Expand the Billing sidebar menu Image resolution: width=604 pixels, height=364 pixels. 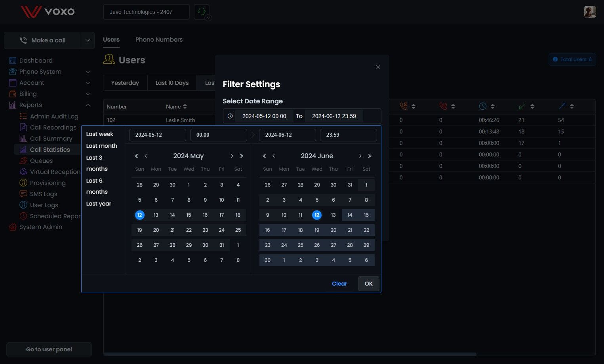click(88, 94)
